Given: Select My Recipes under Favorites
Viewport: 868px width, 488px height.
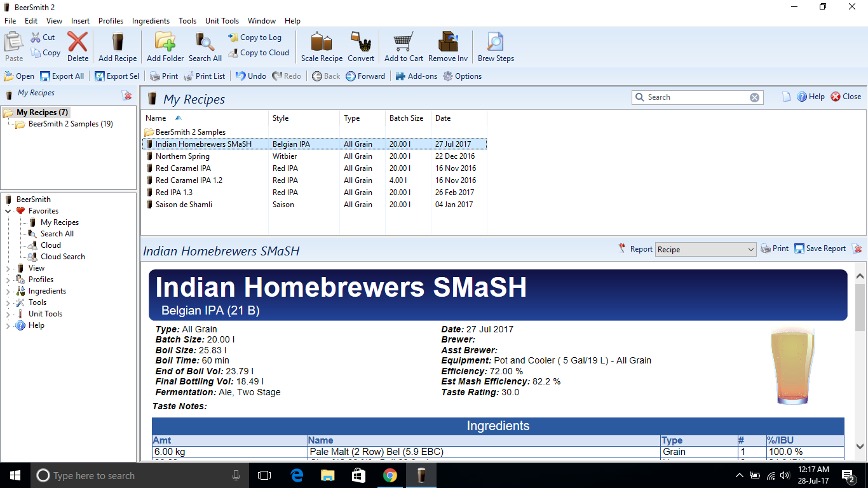Looking at the screenshot, I should 60,222.
